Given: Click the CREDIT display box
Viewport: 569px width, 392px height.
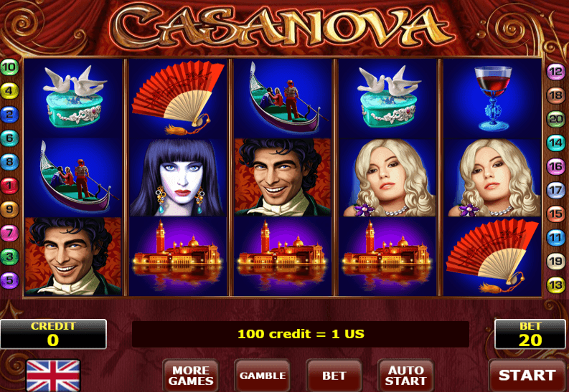Looking at the screenshot, I should 53,334.
